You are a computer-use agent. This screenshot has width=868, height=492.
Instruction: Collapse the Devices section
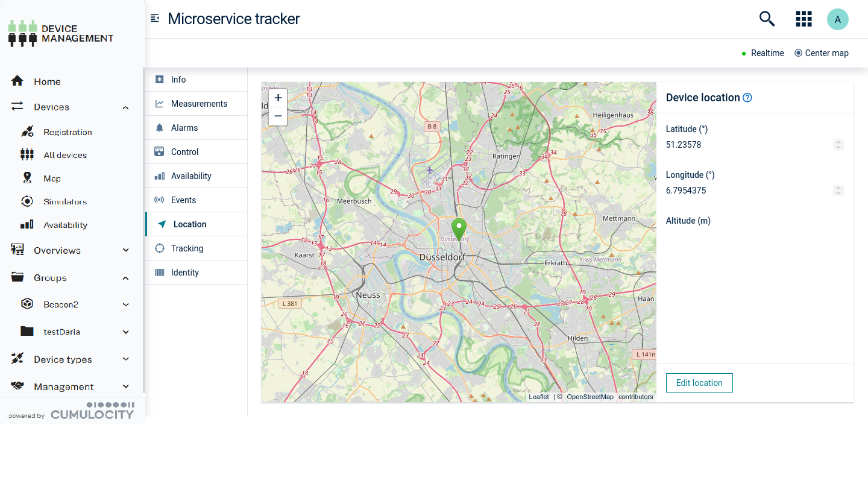125,107
